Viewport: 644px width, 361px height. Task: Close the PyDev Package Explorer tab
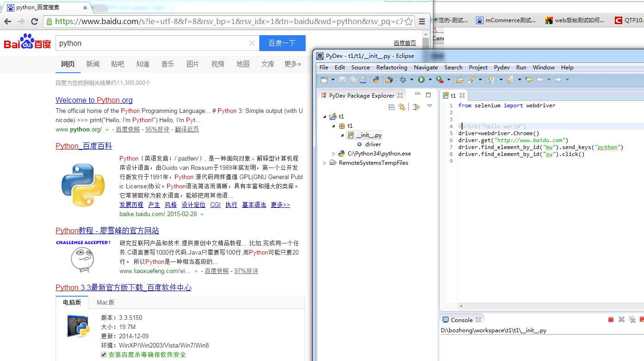(x=400, y=95)
